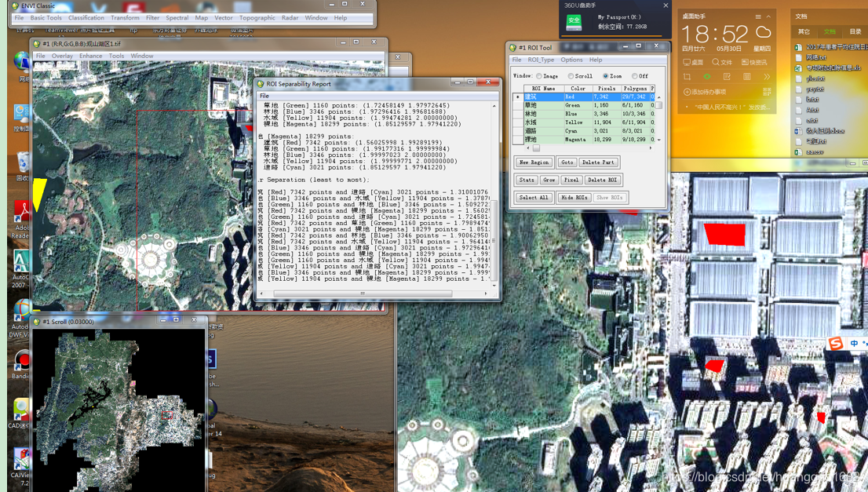Image resolution: width=868 pixels, height=492 pixels.
Task: Open File menu in ROI Separability Report
Action: pos(264,96)
